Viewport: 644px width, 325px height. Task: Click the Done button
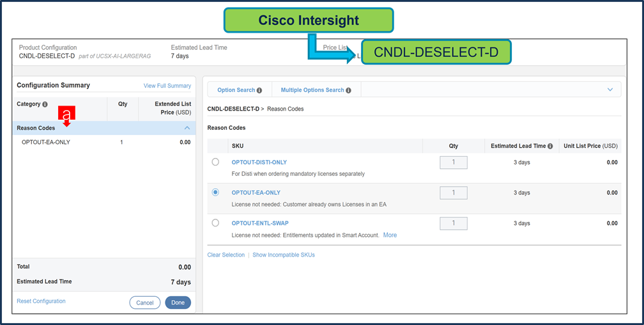(178, 303)
